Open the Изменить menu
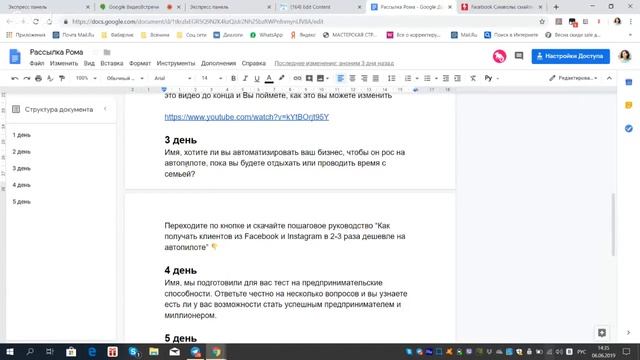This screenshot has height=360, width=640. point(64,63)
